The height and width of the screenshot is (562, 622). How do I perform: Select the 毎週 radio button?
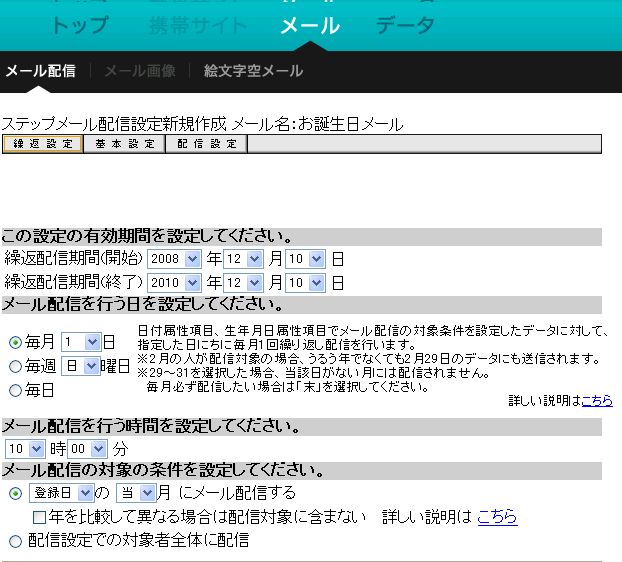15,366
